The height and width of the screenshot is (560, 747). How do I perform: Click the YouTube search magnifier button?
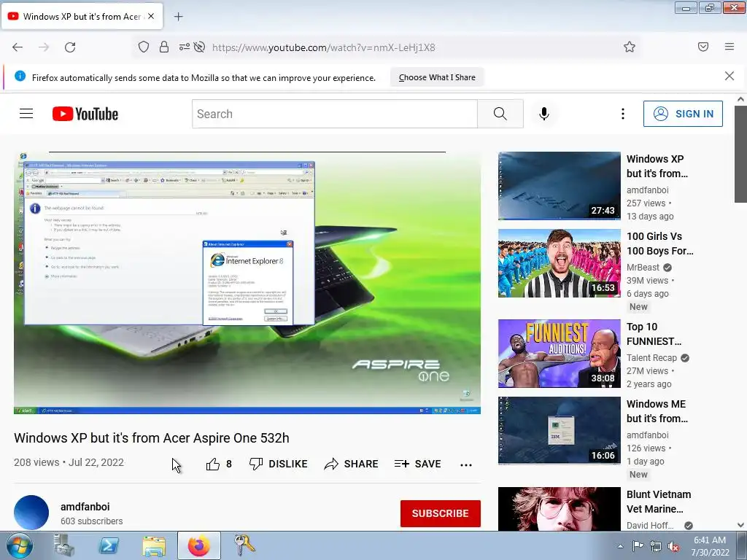click(500, 114)
